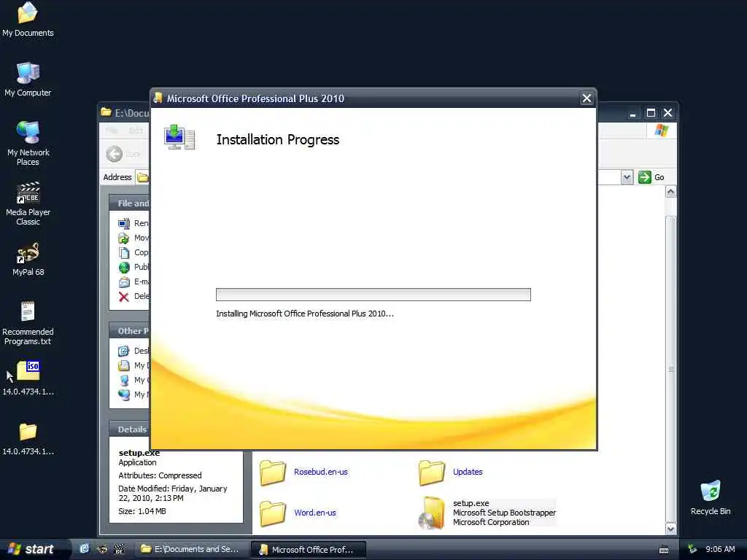Screen dimensions: 747x560
Task: Open the Start menu
Action: (x=34, y=549)
